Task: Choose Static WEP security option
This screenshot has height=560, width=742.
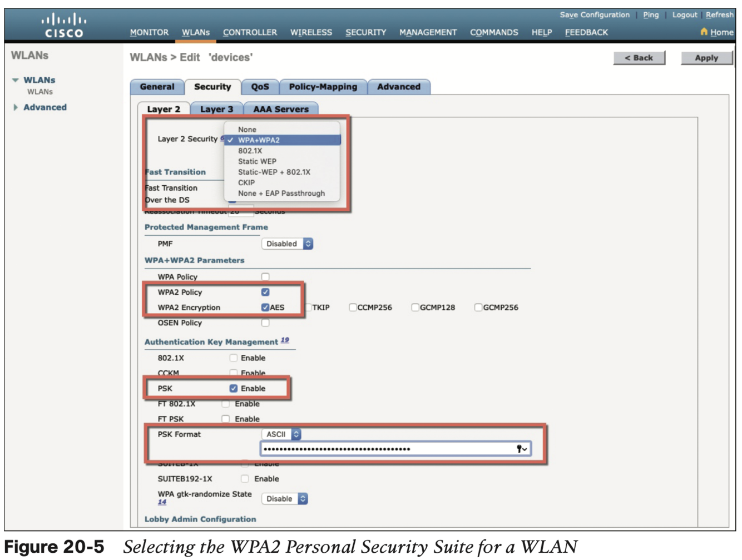Action: pos(282,161)
